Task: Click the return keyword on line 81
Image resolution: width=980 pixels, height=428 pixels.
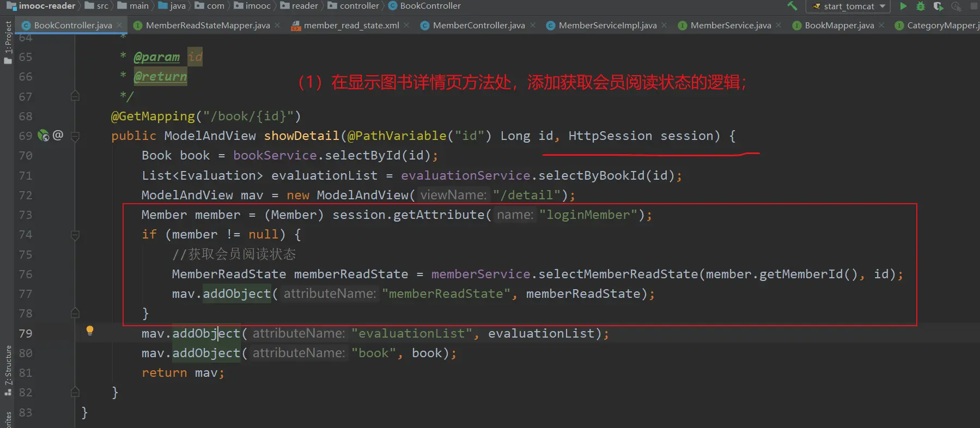Action: point(165,372)
